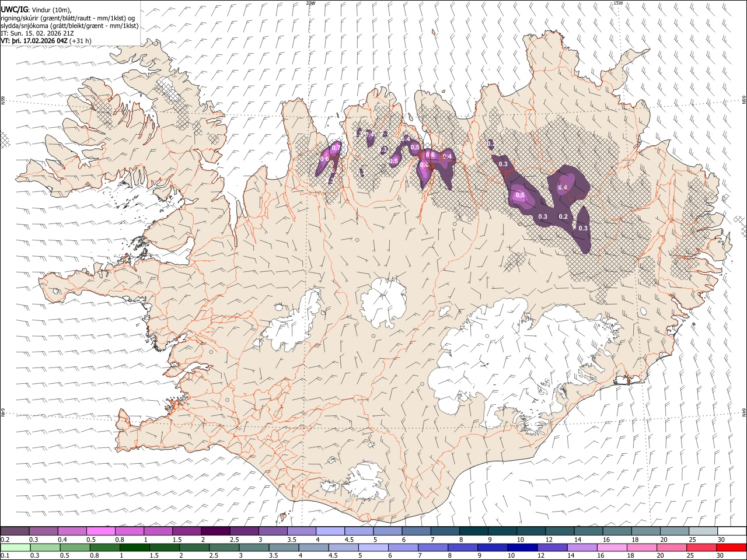Click the '18' value in the bottom legend row
Viewport: 747px width, 560px height.
[x=631, y=556]
